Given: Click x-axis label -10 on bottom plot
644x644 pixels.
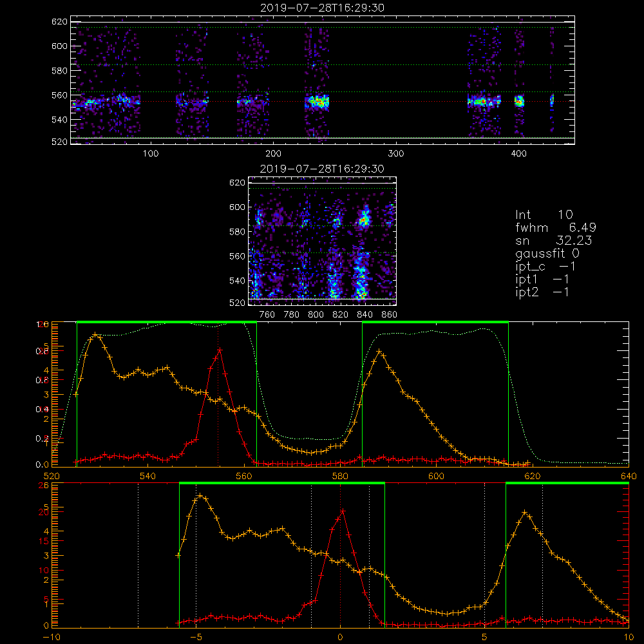Looking at the screenshot, I should (x=52, y=637).
